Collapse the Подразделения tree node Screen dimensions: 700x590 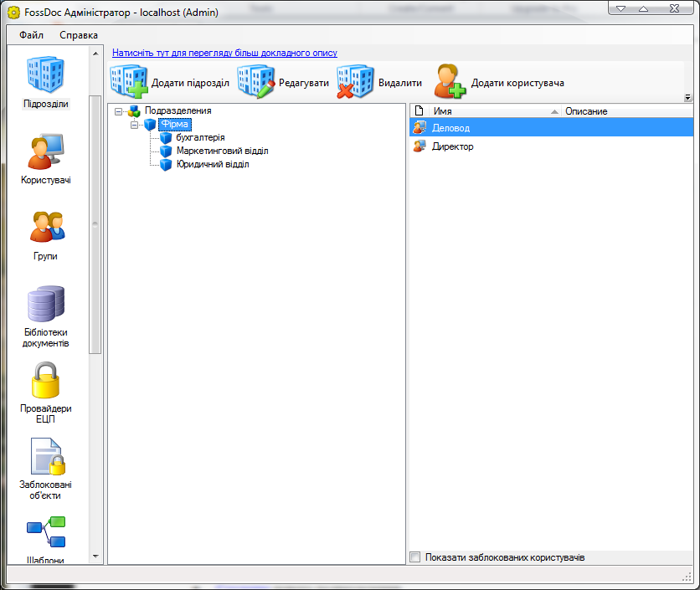(118, 111)
